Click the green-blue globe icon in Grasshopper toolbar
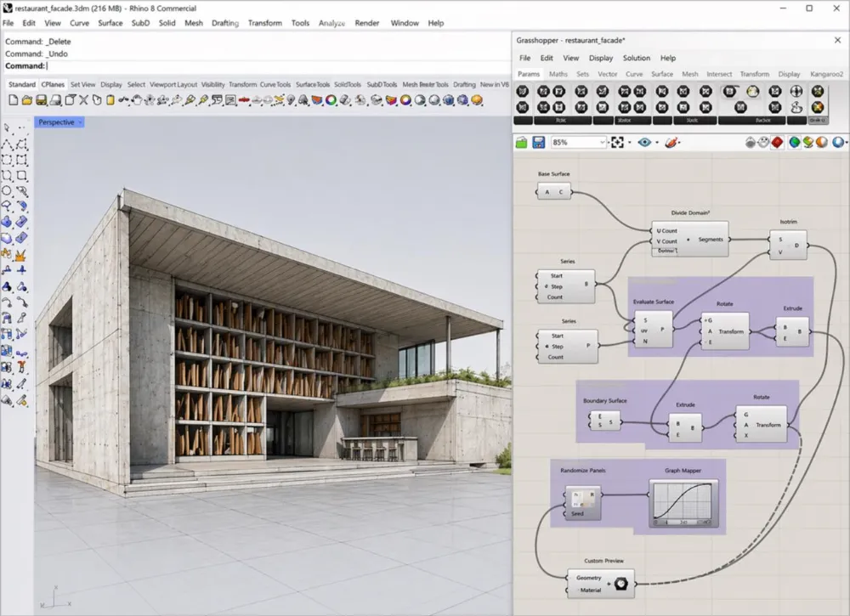 click(x=794, y=143)
